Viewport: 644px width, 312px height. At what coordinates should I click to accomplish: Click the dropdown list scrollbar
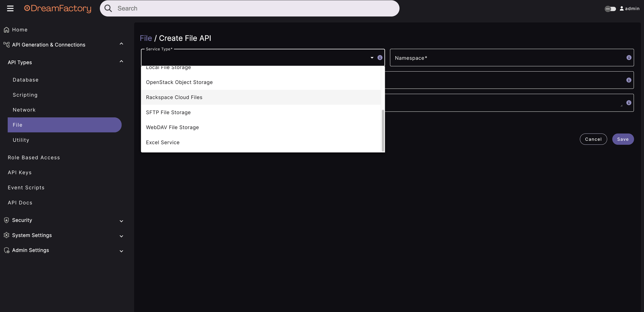383,130
